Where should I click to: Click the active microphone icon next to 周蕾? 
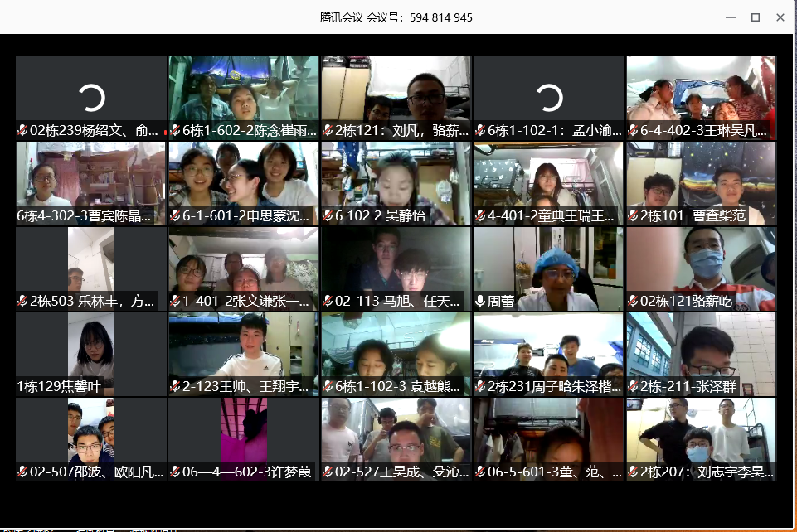(480, 302)
